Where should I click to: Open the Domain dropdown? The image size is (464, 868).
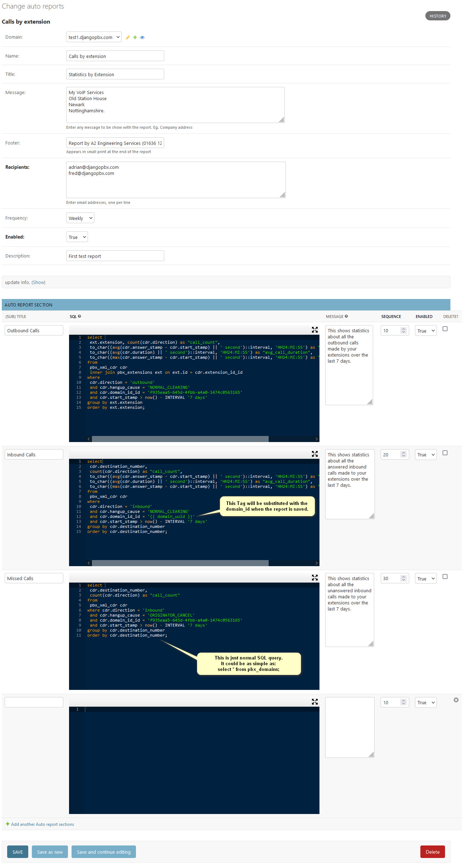coord(94,37)
